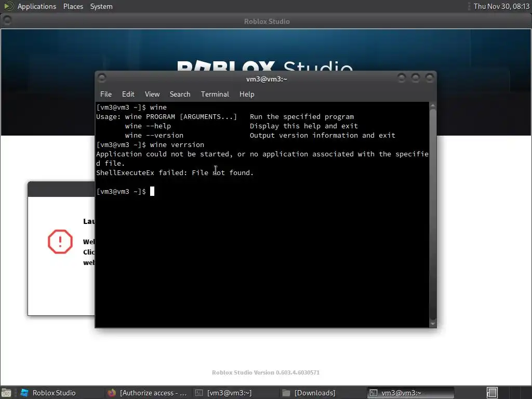Open the terminal Edit menu
This screenshot has height=399, width=532.
point(128,95)
